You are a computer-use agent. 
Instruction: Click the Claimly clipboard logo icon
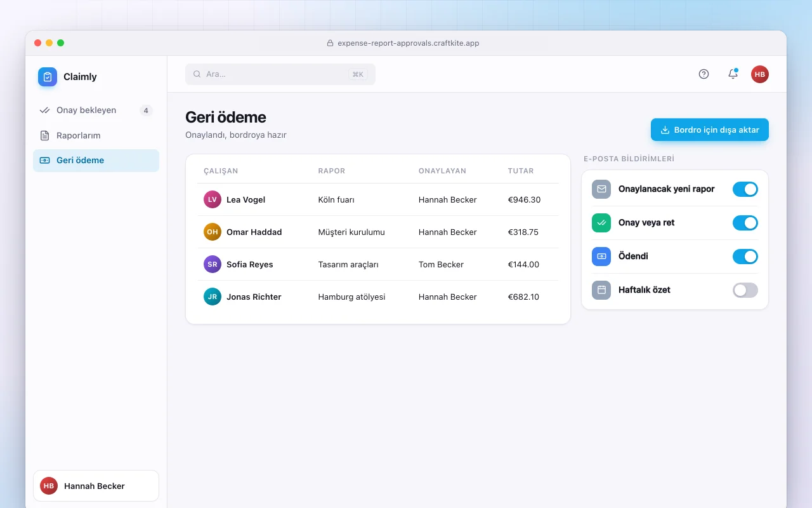pos(48,77)
